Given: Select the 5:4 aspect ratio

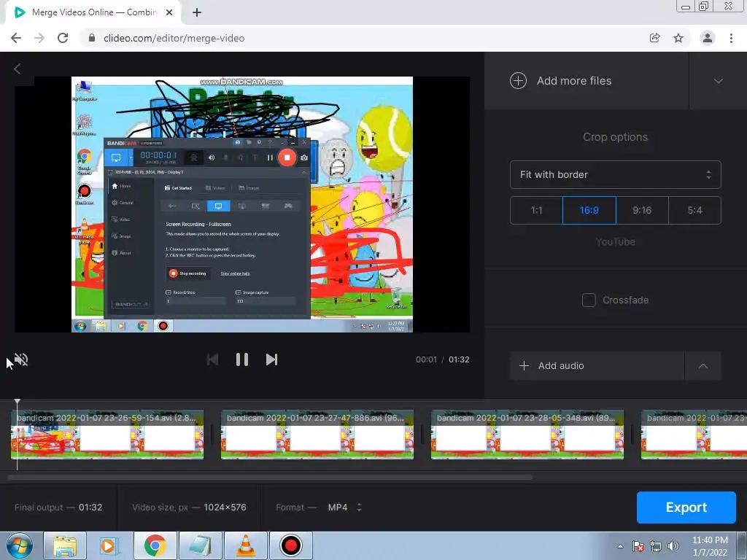Looking at the screenshot, I should (694, 210).
